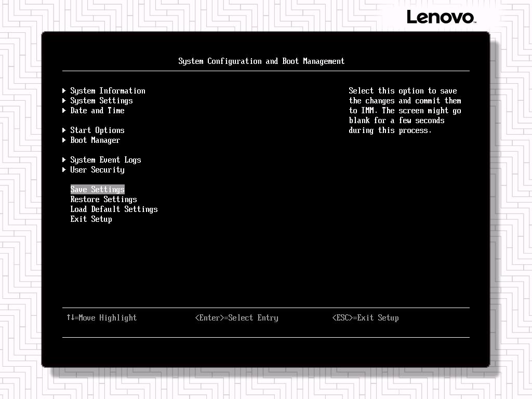The image size is (532, 399).
Task: Choose Restore Settings
Action: (103, 199)
